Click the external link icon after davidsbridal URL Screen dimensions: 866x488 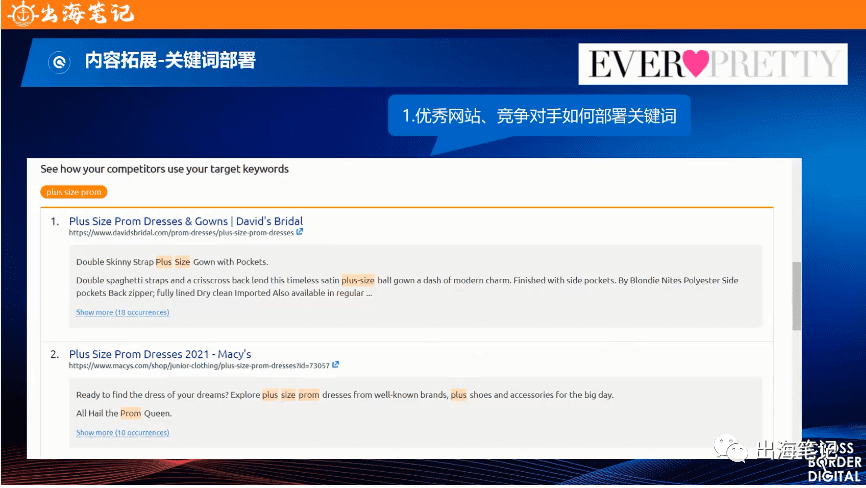tap(299, 232)
